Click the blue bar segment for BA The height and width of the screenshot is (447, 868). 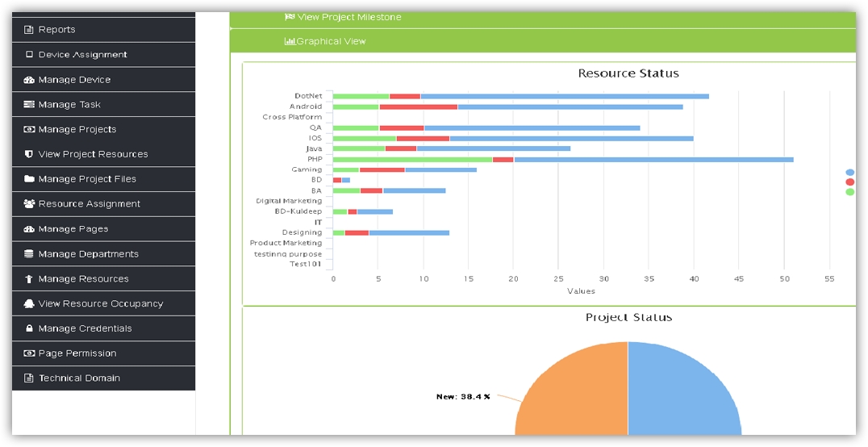click(x=414, y=190)
